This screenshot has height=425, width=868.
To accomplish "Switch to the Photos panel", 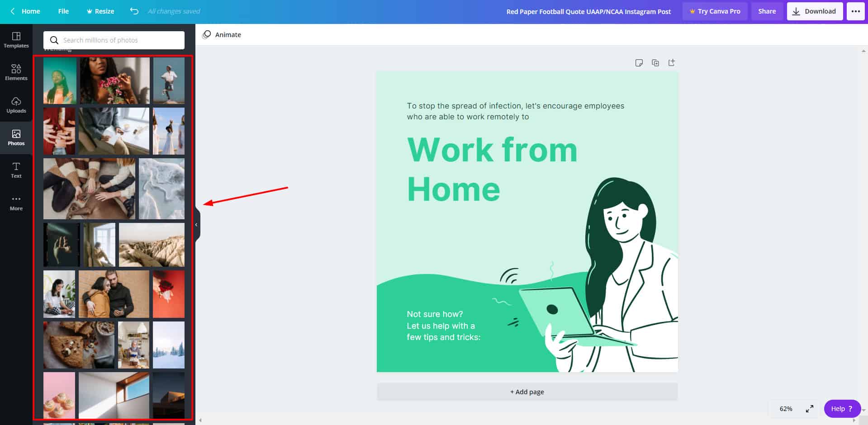I will tap(16, 137).
